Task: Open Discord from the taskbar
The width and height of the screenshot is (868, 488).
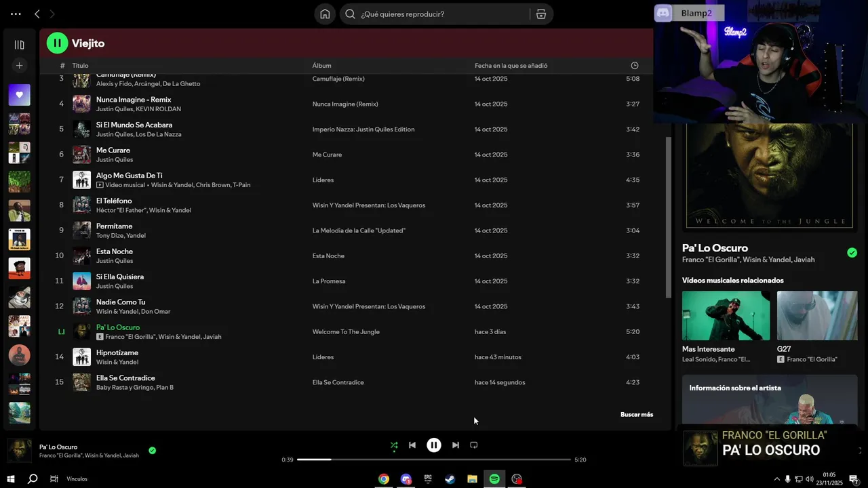Action: pos(406,479)
